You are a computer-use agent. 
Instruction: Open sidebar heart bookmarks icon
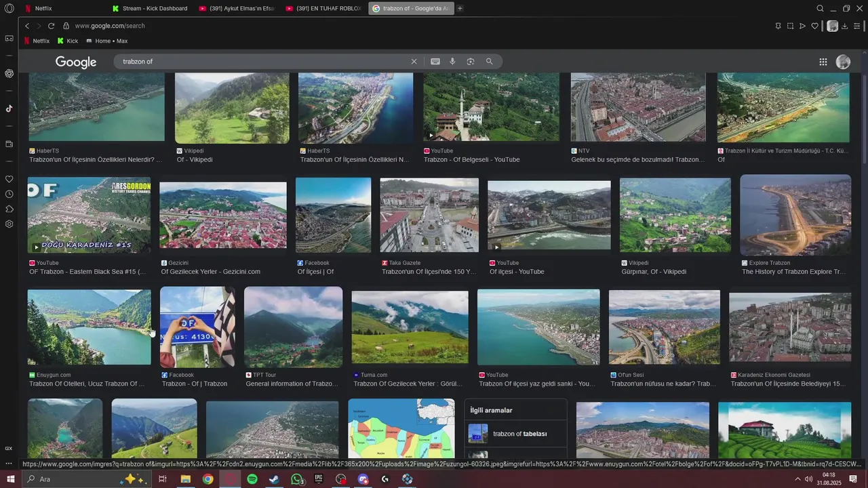[9, 179]
